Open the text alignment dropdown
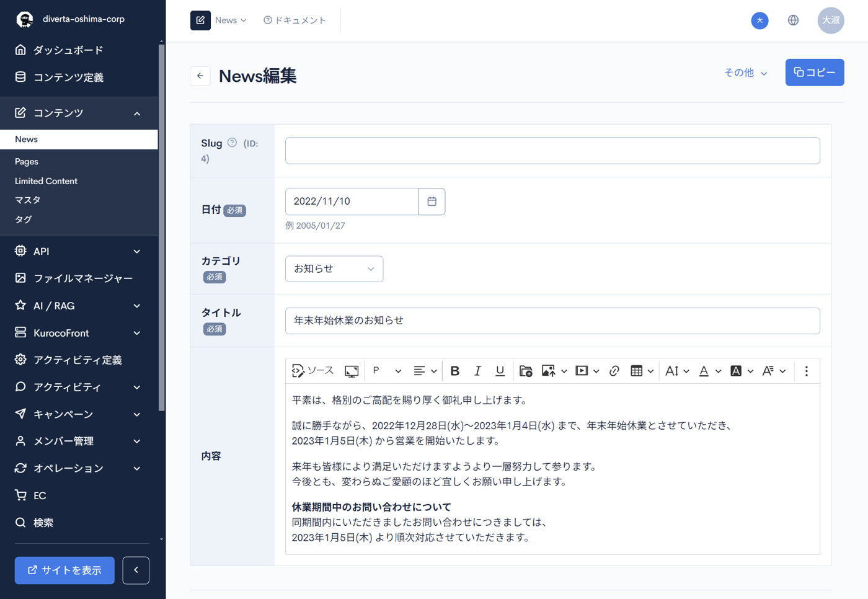This screenshot has height=599, width=868. click(x=425, y=371)
